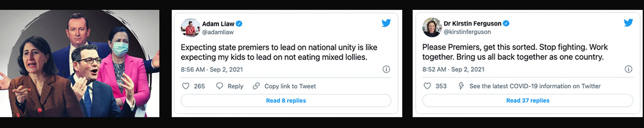Screen dimensions: 644x128
Task: Open the premiers collage image
Action: tap(80, 63)
